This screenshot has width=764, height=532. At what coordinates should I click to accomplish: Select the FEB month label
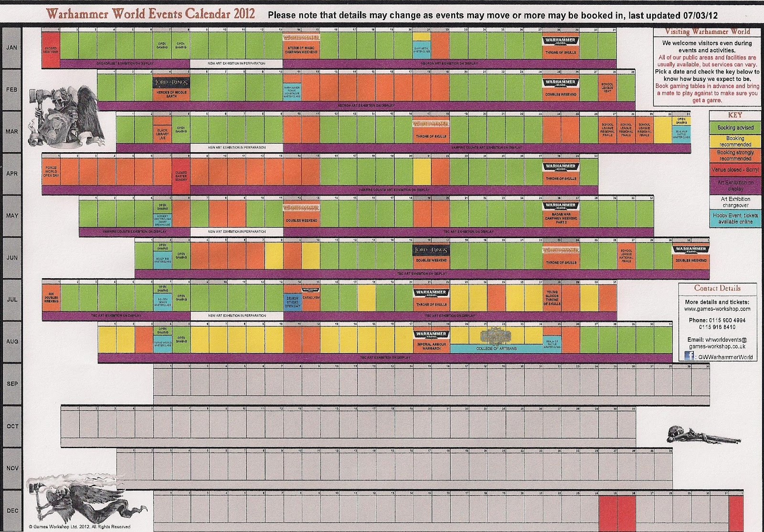[x=11, y=90]
